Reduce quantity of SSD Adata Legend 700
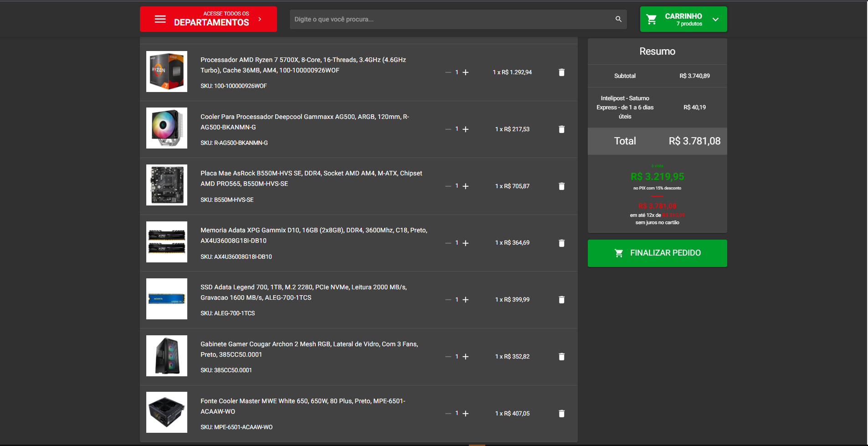868x446 pixels. tap(448, 300)
